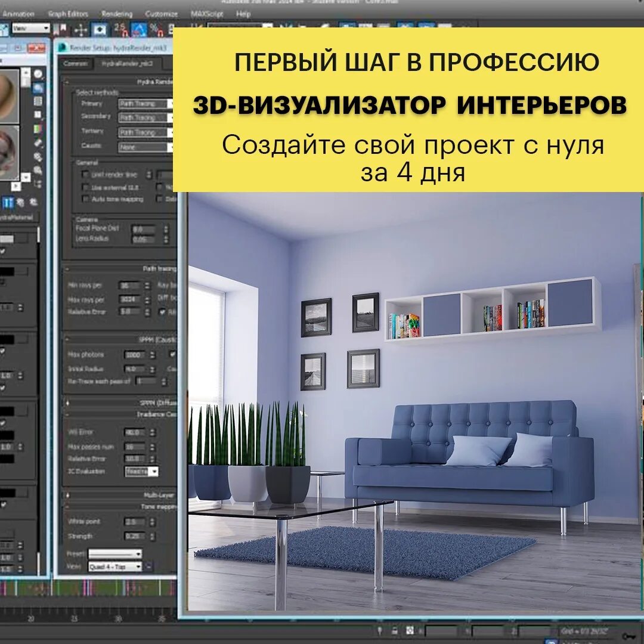Toggle the Use external GI.8 checkbox
The height and width of the screenshot is (644, 644).
[86, 187]
